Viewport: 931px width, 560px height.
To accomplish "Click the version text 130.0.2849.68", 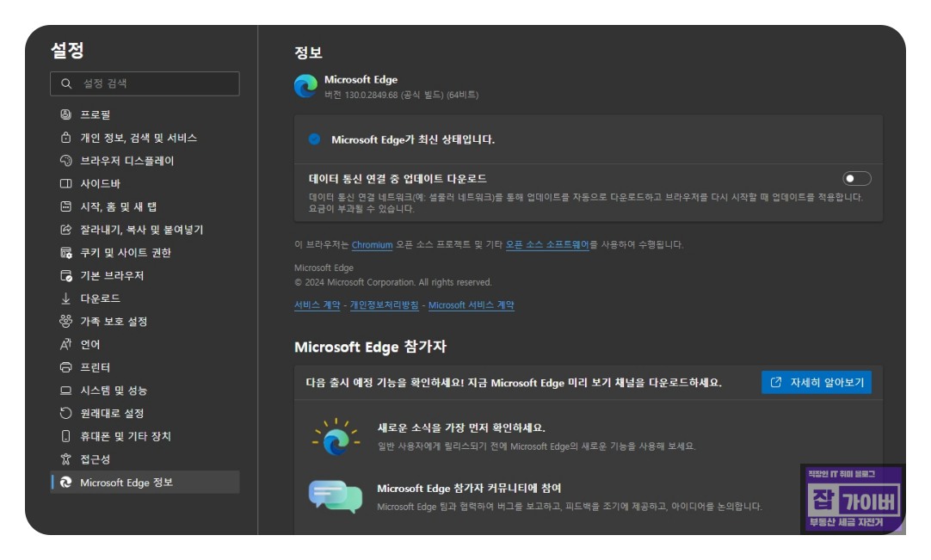I will tap(371, 95).
